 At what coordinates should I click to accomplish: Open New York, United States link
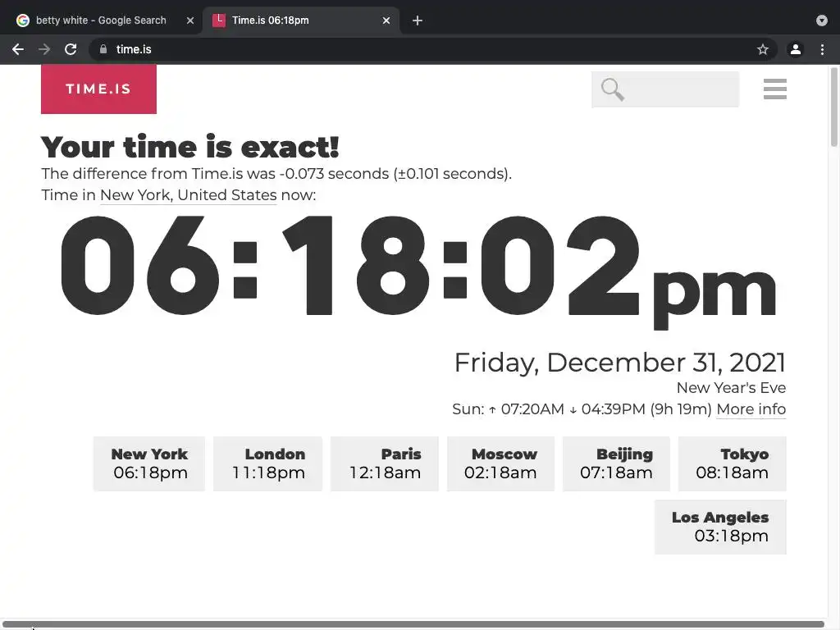coord(188,195)
